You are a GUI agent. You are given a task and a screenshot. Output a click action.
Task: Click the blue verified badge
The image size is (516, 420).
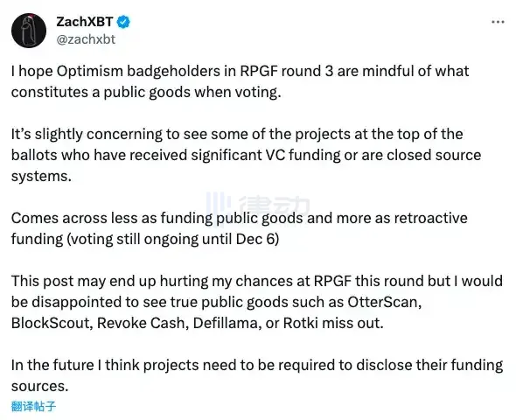(x=123, y=22)
